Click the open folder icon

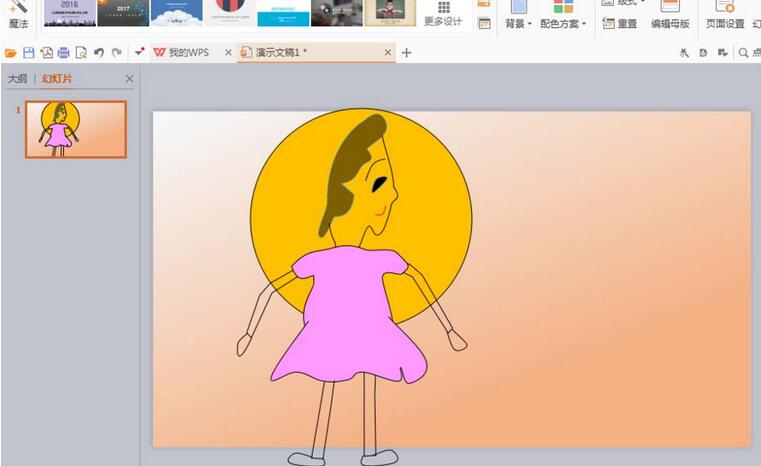(11, 53)
